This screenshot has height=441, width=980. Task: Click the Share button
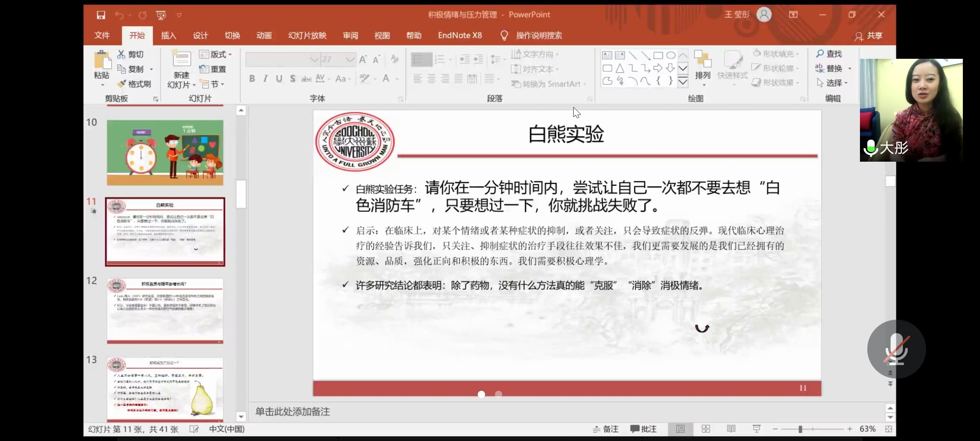tap(869, 36)
